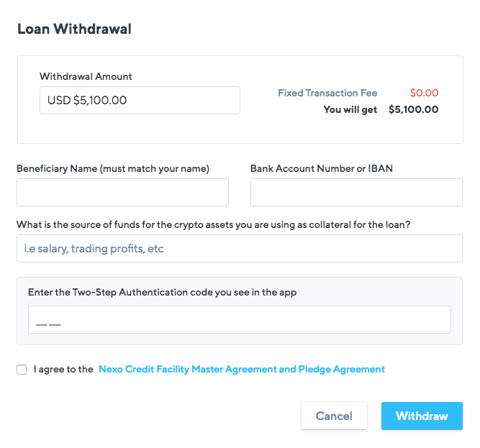Select the bold $5,100.00 total amount
Viewport: 480px width, 448px height.
(413, 109)
